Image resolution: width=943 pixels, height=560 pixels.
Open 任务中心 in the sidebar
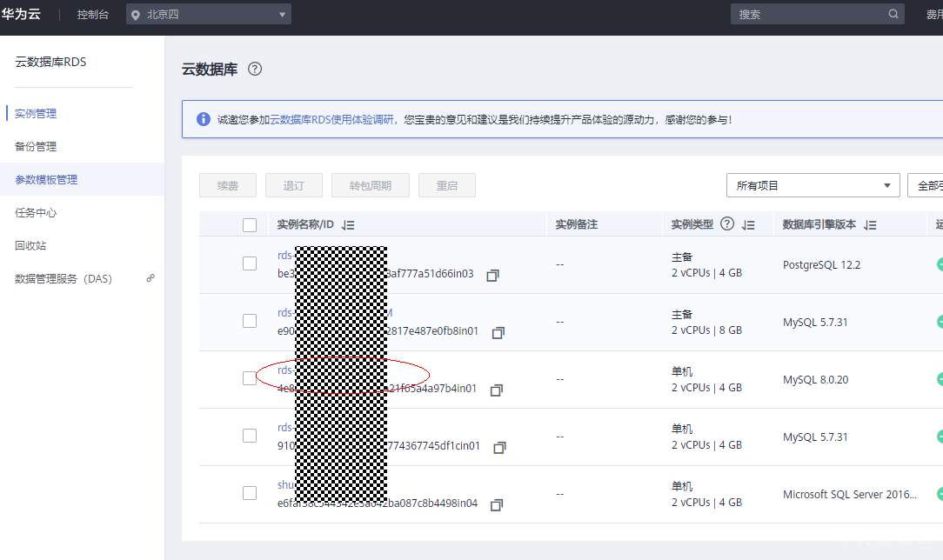(36, 213)
